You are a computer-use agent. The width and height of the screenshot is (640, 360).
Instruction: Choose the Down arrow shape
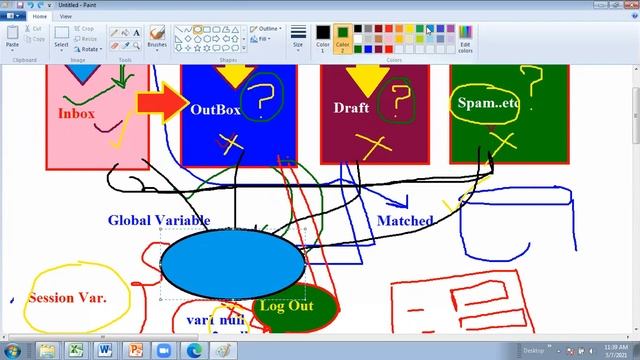tap(179, 48)
